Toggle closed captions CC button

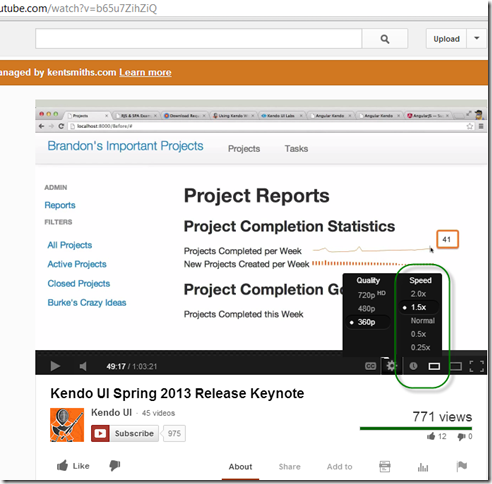(x=370, y=366)
